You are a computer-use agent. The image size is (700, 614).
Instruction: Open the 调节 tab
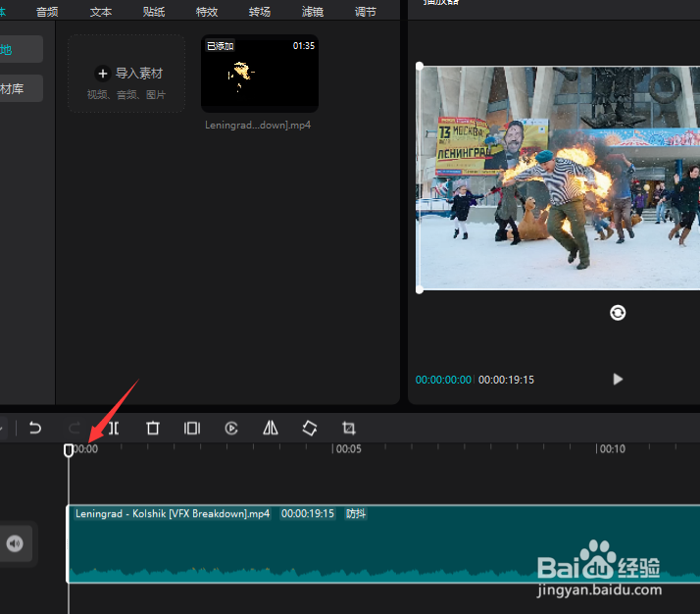(365, 12)
